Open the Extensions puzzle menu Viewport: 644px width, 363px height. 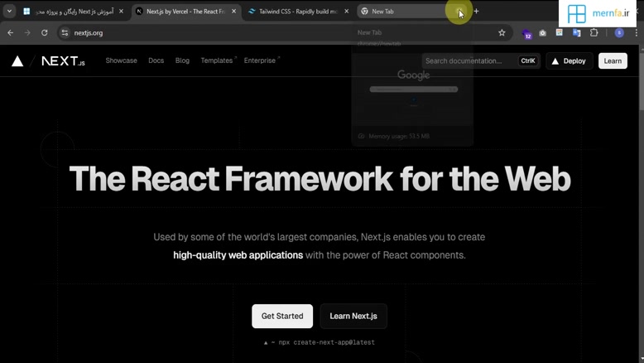coord(594,32)
